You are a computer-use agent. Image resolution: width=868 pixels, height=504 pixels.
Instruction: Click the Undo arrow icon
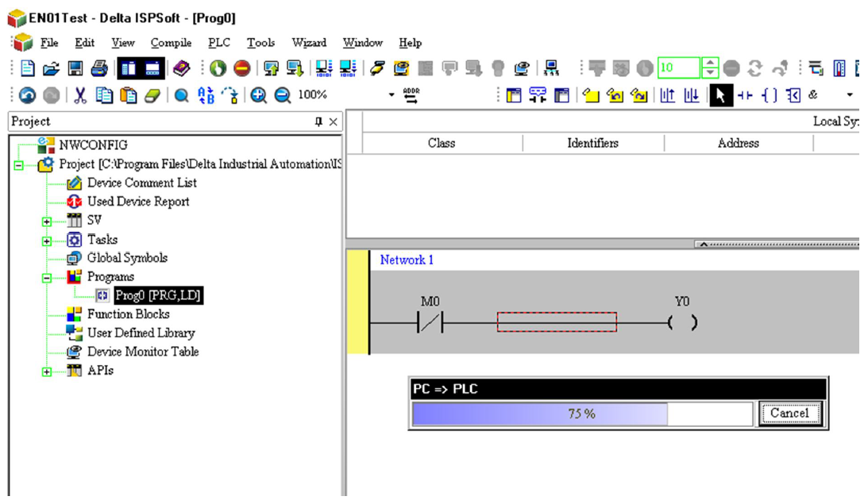[x=27, y=95]
